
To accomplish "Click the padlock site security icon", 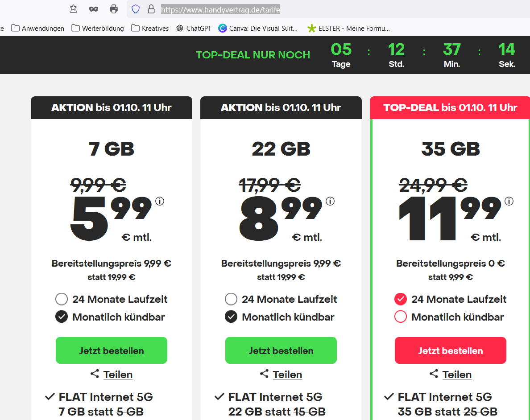I will (x=151, y=9).
